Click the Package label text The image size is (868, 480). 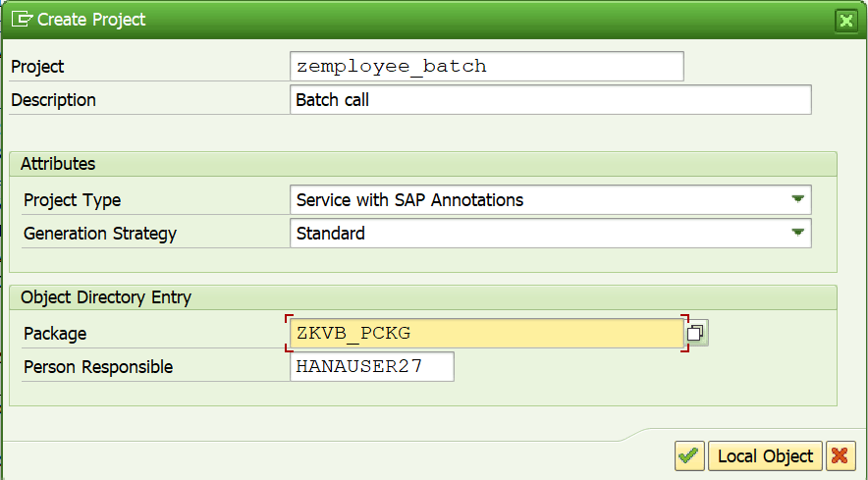[x=55, y=334]
